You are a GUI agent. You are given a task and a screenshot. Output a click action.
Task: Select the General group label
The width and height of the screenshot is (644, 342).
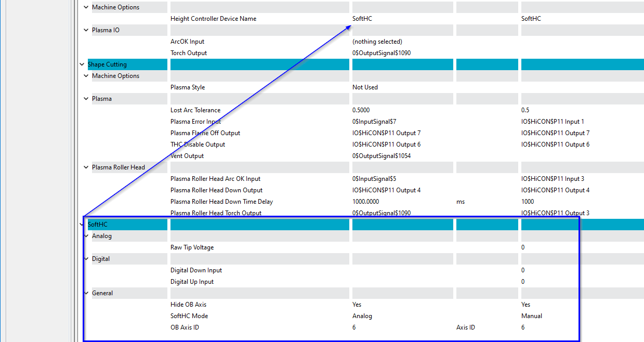coord(102,293)
